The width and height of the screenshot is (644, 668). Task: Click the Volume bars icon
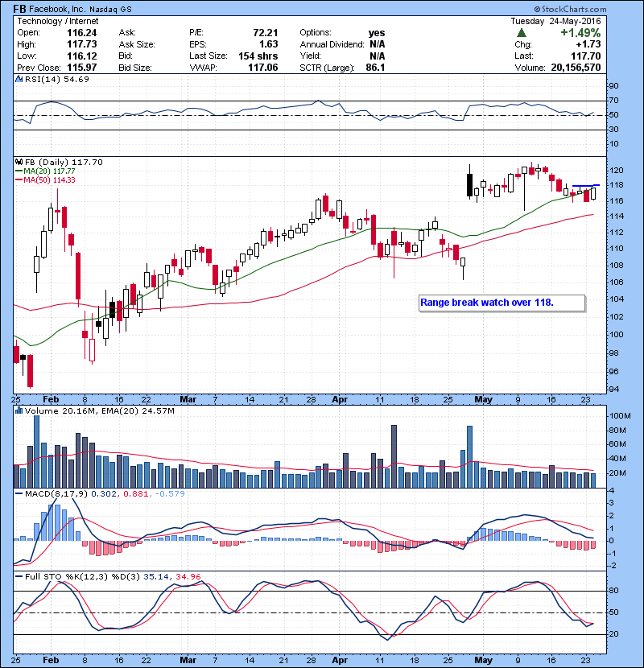click(x=19, y=410)
